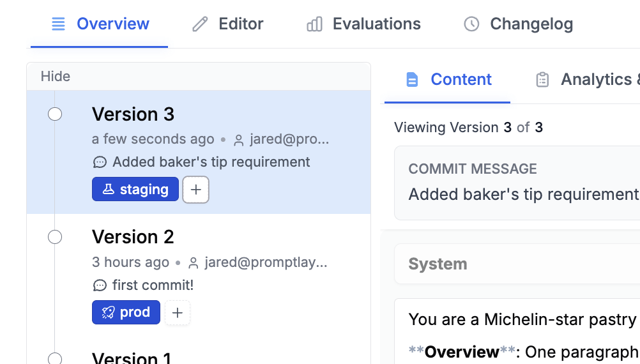Open the Evaluations tab
640x364 pixels.
pos(363,24)
